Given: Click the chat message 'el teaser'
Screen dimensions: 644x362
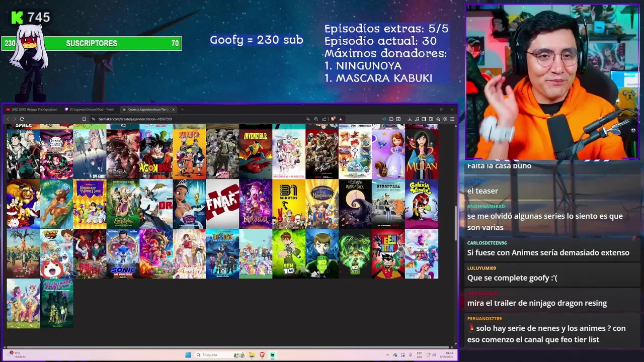Looking at the screenshot, I should [482, 191].
